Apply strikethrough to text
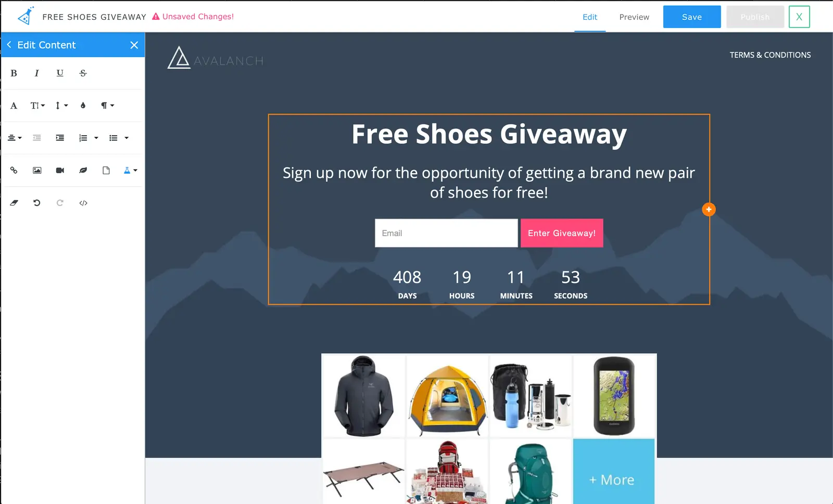The height and width of the screenshot is (504, 833). click(83, 73)
